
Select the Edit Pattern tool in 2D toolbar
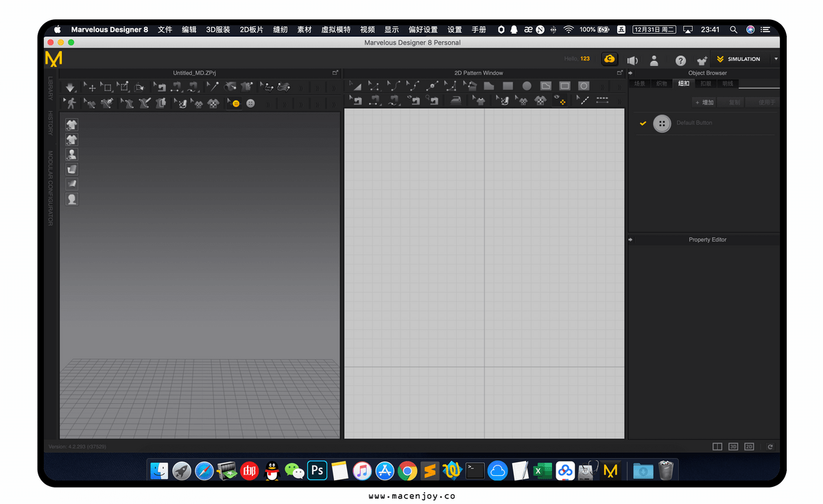(x=374, y=86)
